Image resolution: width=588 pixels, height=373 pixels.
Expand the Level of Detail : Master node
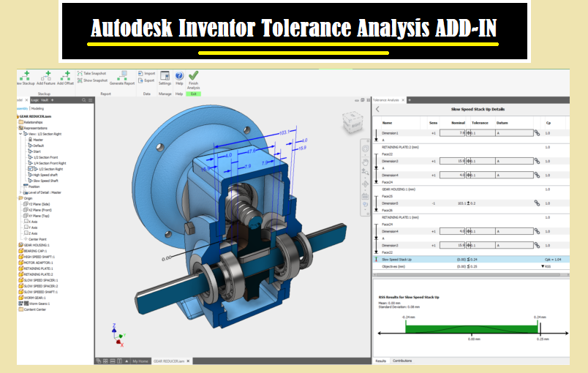[20, 192]
